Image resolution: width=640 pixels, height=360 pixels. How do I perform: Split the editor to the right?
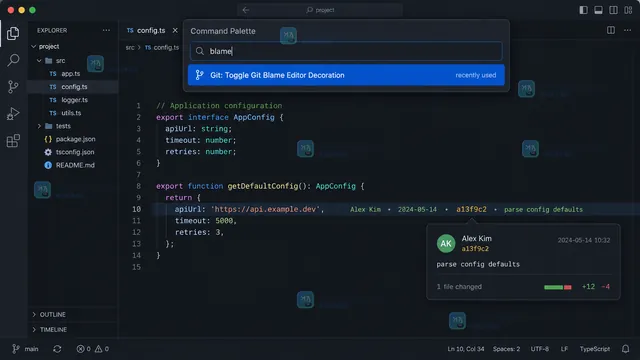click(611, 30)
